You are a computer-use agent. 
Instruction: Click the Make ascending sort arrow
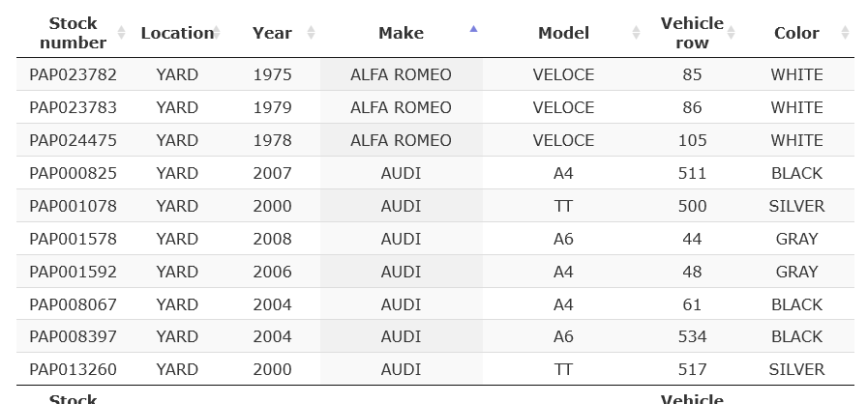tap(473, 29)
